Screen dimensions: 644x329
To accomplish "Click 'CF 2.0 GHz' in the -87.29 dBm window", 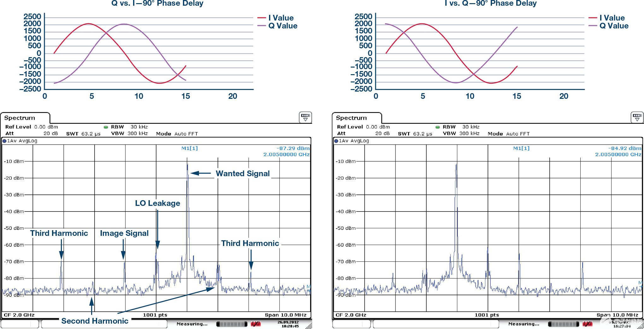I will tap(19, 315).
